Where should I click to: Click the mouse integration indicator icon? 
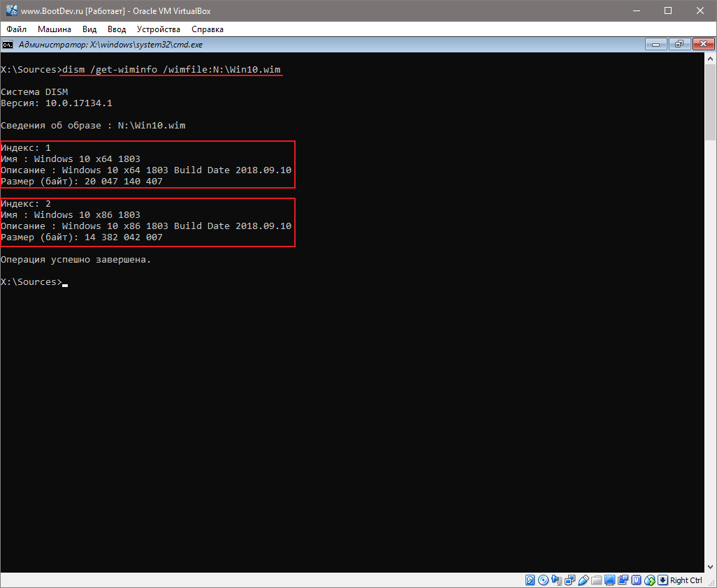[x=649, y=580]
